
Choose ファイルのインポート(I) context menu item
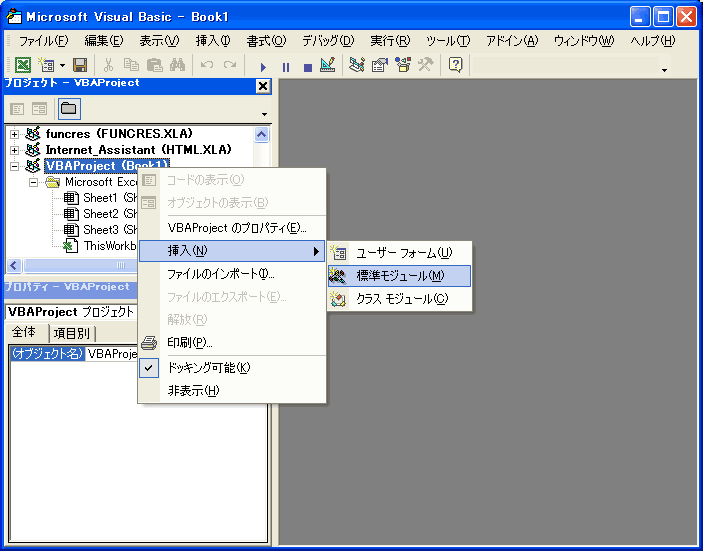click(x=232, y=274)
